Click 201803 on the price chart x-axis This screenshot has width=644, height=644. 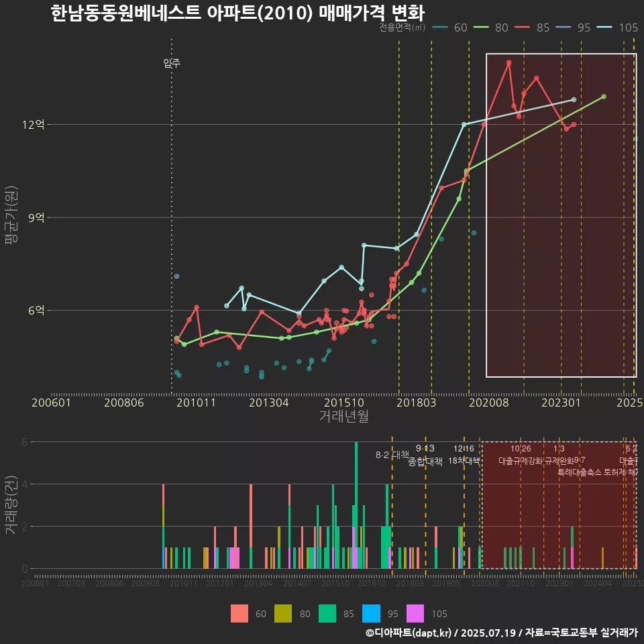[x=416, y=402]
